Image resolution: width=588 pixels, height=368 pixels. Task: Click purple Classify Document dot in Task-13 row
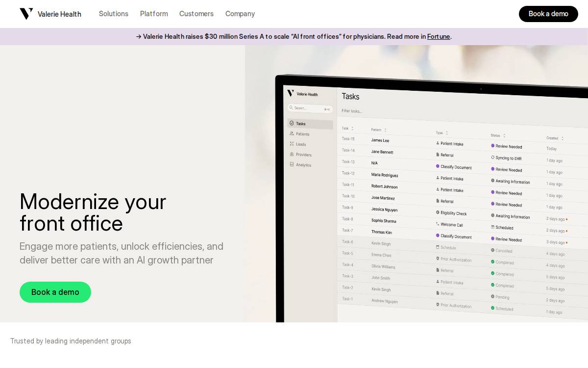point(438,166)
